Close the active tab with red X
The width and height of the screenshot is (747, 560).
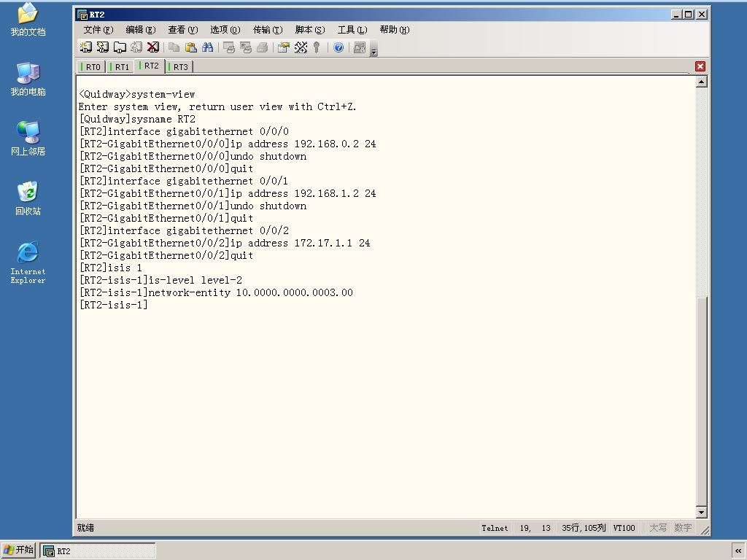point(700,66)
